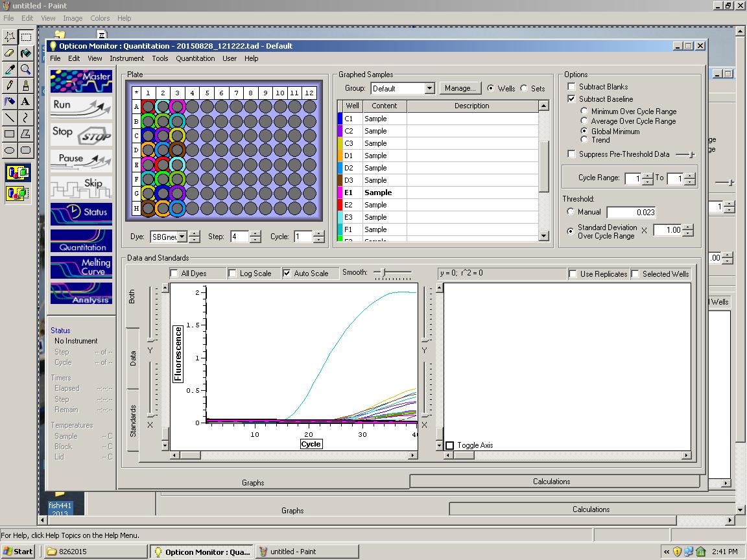Click the Pause sidebar icon
This screenshot has width=747, height=560.
click(81, 159)
